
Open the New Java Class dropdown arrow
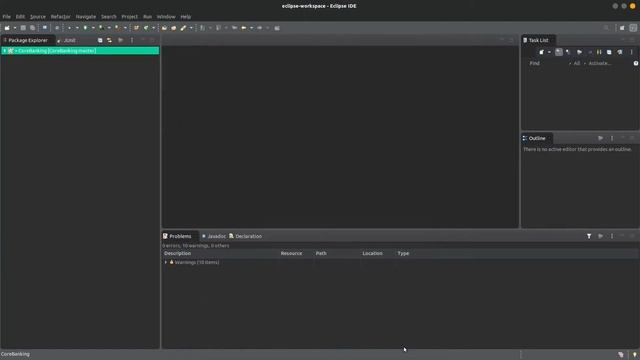[x=153, y=28]
